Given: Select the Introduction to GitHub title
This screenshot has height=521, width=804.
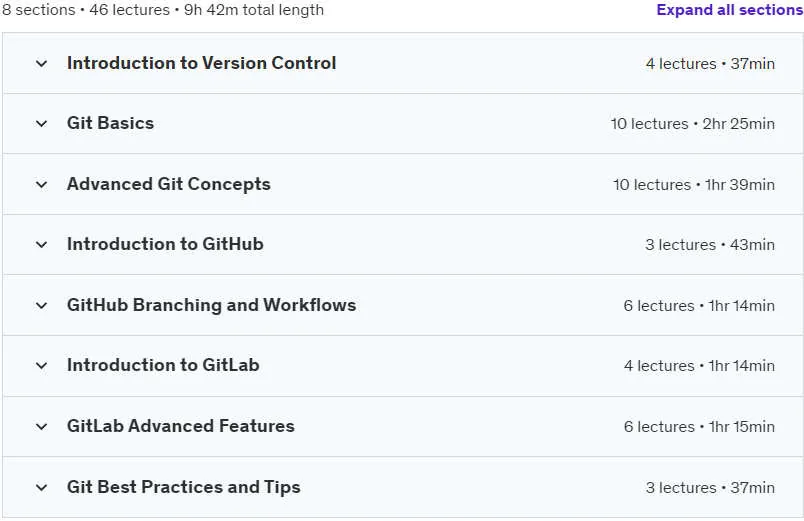Looking at the screenshot, I should 165,244.
